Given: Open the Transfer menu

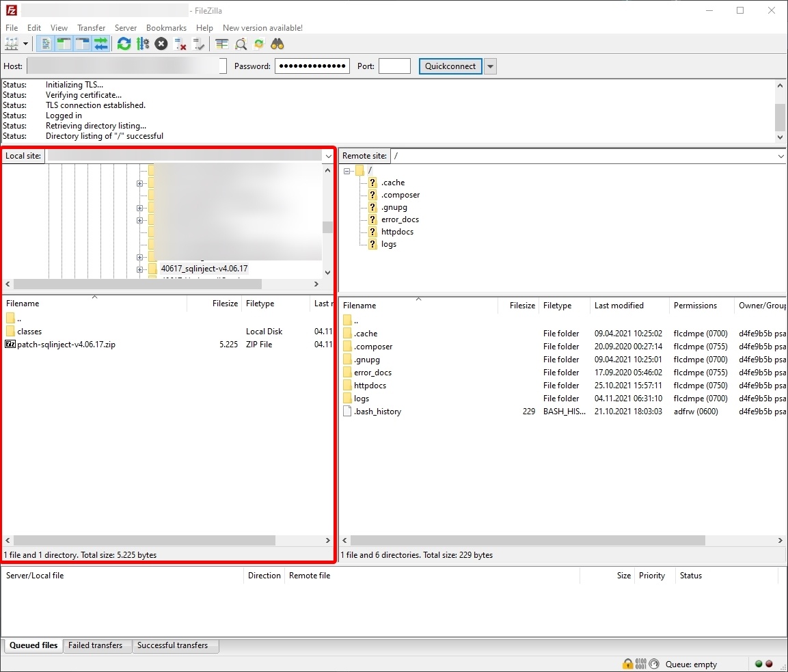Looking at the screenshot, I should pos(91,28).
